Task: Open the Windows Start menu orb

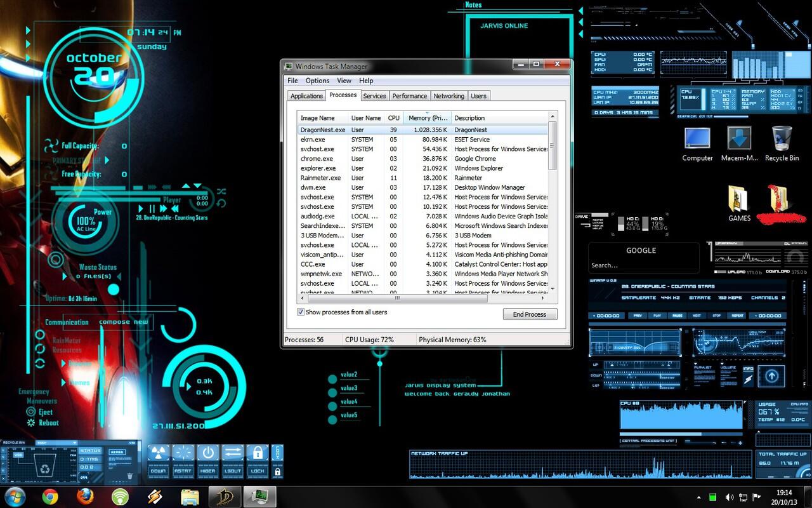Action: (15, 496)
